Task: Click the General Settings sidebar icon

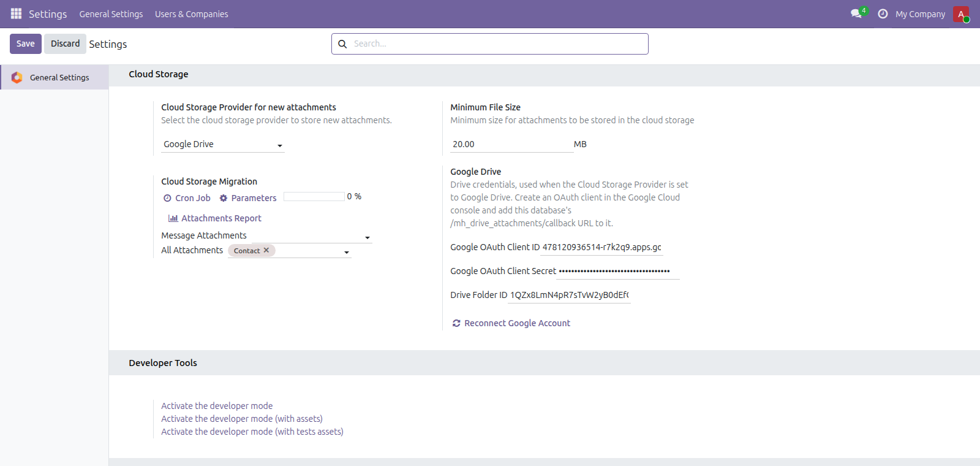Action: pyautogui.click(x=17, y=77)
